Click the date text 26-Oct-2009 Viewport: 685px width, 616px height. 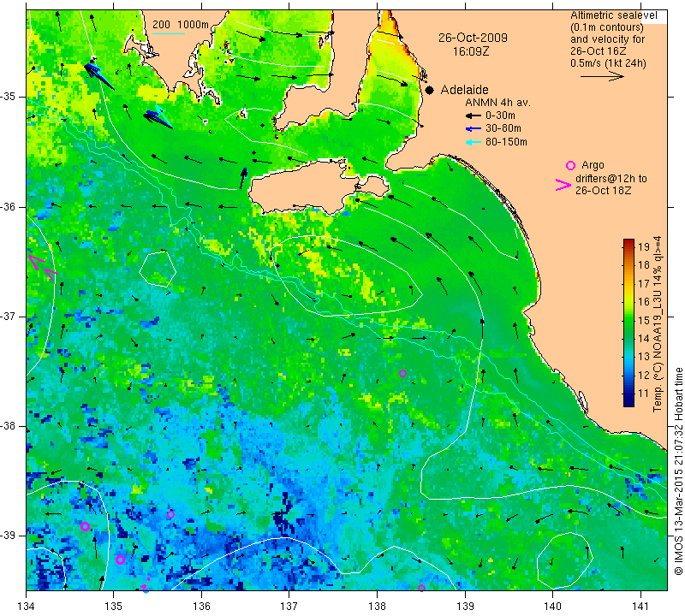pos(473,38)
